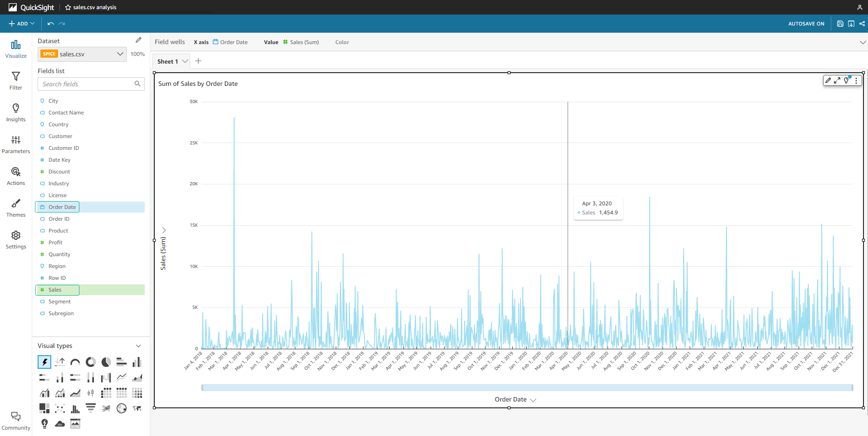The width and height of the screenshot is (868, 436).
Task: Expand the Sheet 1 tab menu
Action: tap(185, 61)
